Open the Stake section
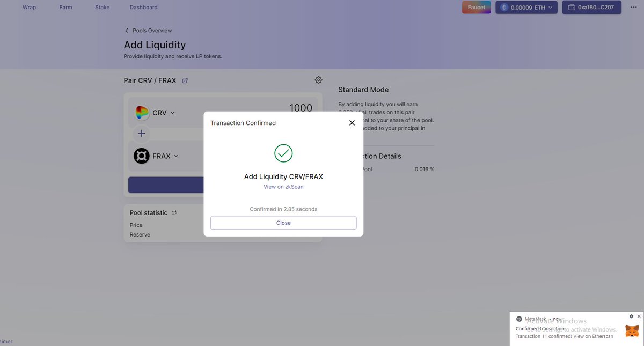Screen dimensions: 644x346 click(102, 8)
